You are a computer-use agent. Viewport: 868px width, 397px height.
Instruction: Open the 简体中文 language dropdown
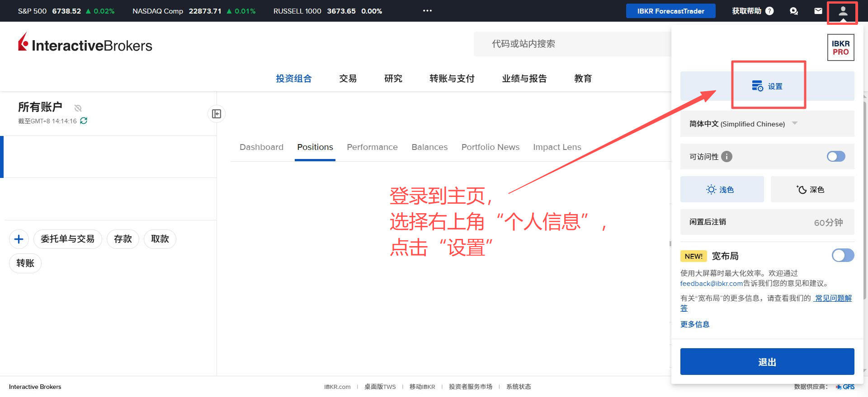(743, 124)
